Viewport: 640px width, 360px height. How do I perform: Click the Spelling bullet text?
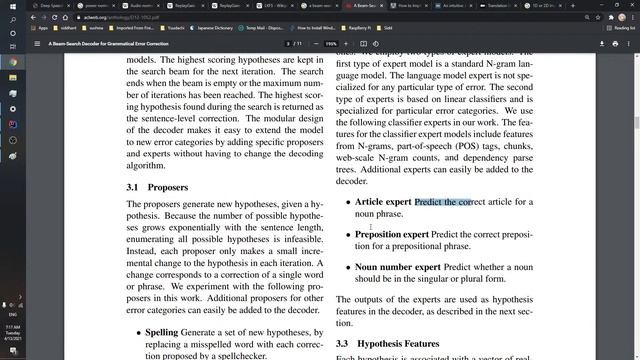pyautogui.click(x=234, y=344)
